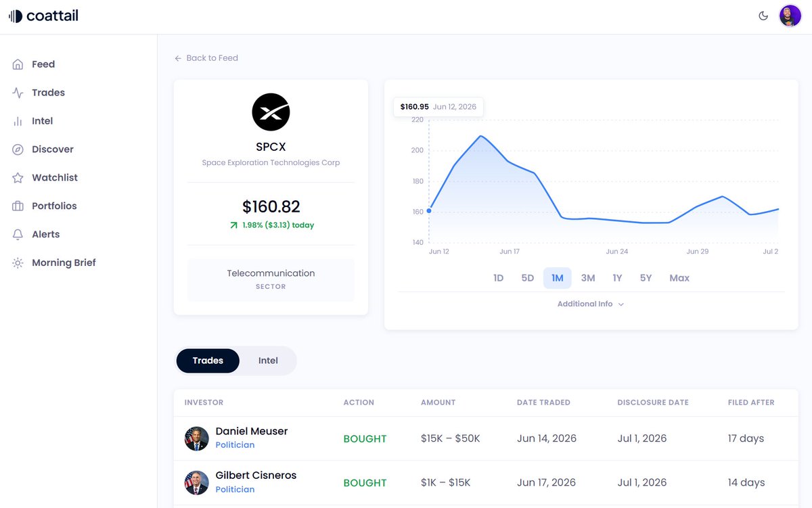The image size is (812, 508).
Task: Select the 1D chart range
Action: pos(499,278)
